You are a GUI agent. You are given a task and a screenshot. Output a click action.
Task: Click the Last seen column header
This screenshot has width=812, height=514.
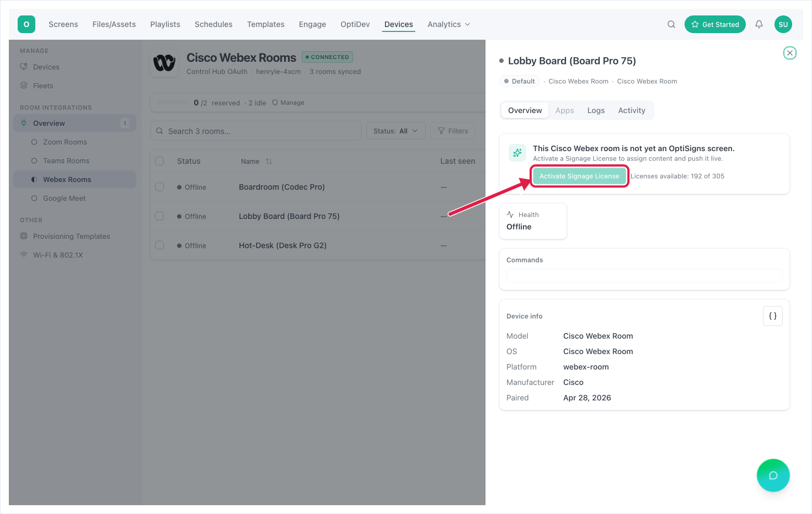458,161
